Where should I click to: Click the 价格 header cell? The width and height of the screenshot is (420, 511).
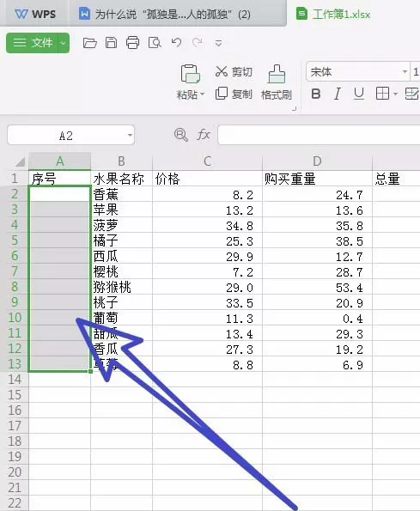[x=207, y=179]
